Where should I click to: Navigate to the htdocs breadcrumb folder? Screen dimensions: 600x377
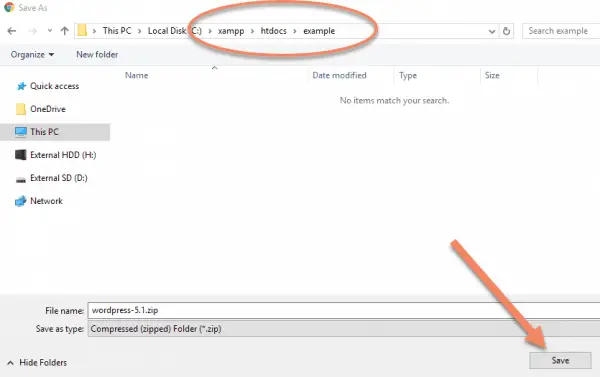tap(274, 31)
